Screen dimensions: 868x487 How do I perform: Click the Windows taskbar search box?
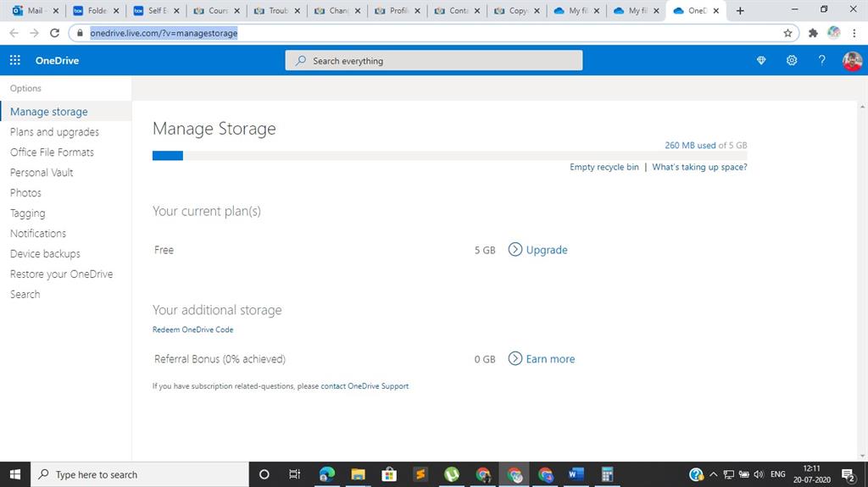[x=140, y=474]
